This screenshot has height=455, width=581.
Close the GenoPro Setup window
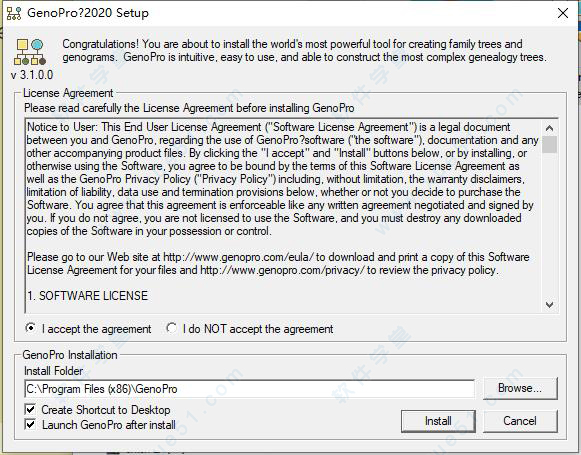coord(563,13)
